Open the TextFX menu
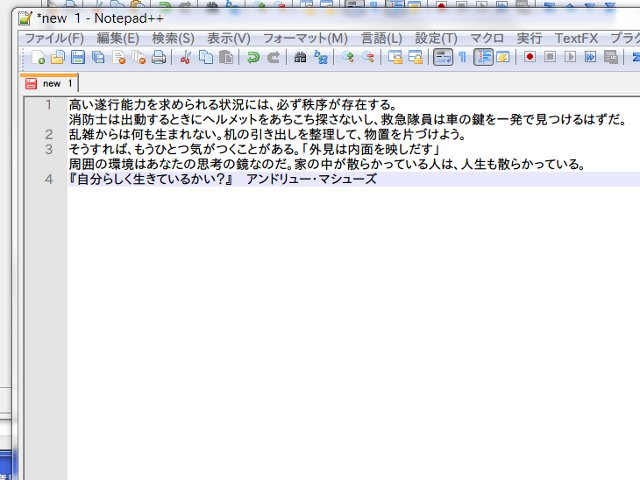 [x=576, y=38]
